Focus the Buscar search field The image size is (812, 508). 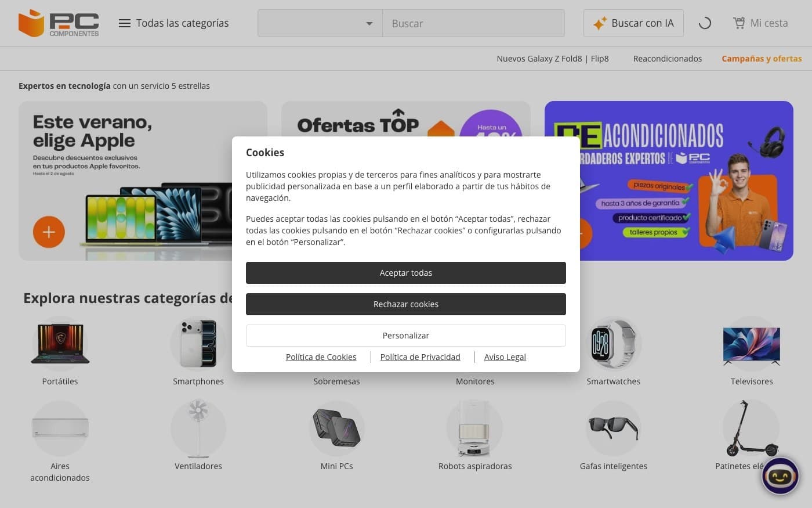(473, 23)
